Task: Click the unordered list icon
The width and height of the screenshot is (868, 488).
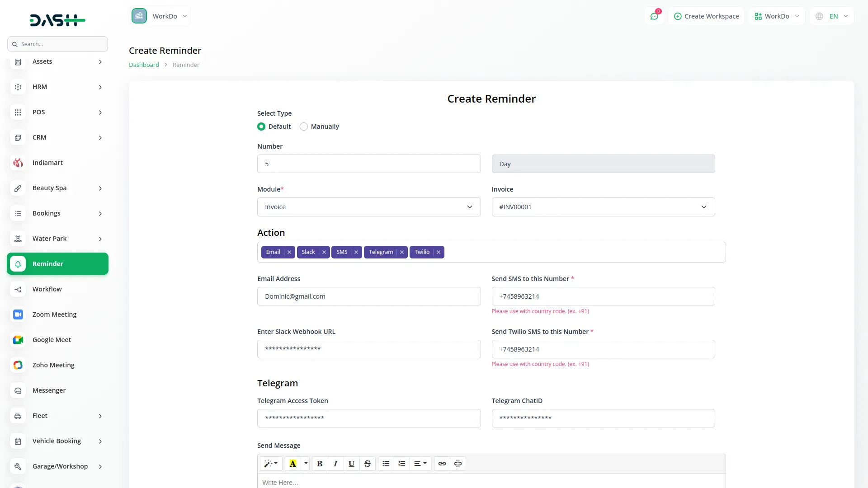Action: pos(386,464)
